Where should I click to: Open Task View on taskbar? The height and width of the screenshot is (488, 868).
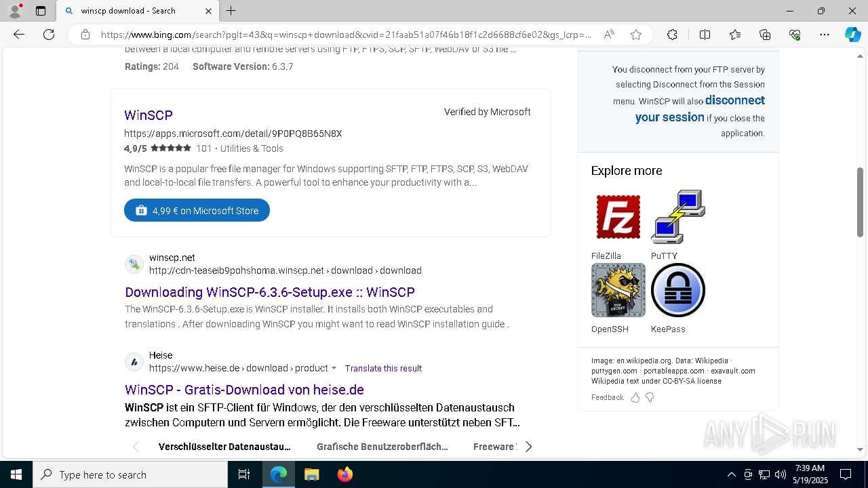pos(244,474)
